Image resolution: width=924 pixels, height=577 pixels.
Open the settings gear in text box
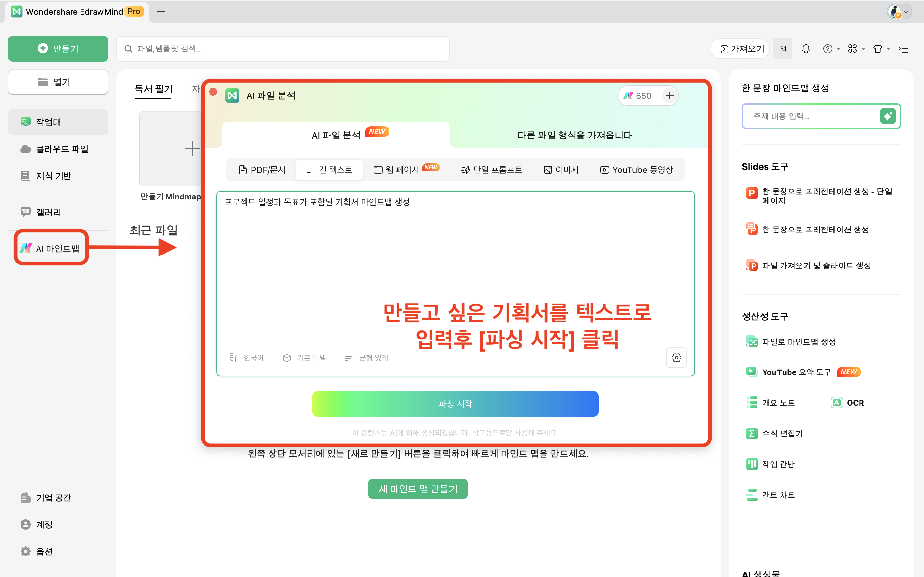click(676, 357)
